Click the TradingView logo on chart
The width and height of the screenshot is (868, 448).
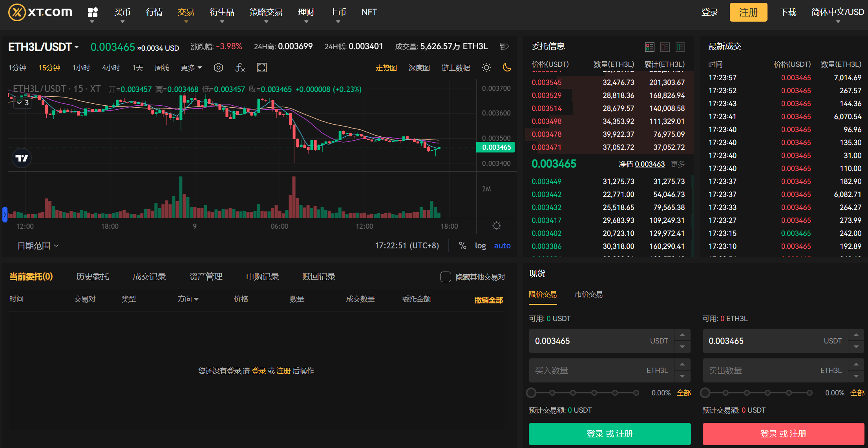click(22, 158)
